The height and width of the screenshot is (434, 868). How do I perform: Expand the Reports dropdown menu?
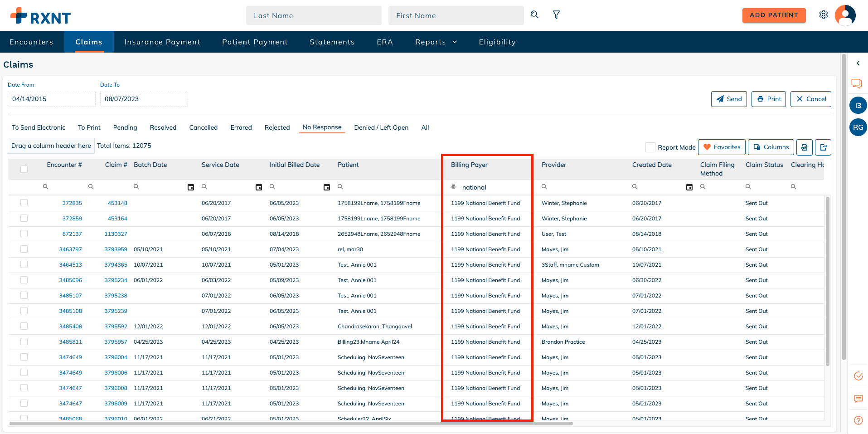tap(436, 42)
